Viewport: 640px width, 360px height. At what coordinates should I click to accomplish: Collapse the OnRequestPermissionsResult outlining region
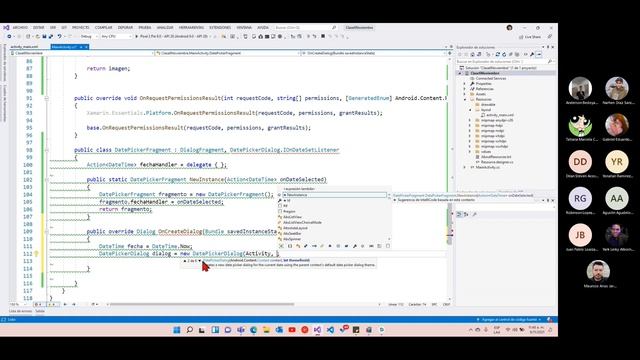(x=47, y=98)
